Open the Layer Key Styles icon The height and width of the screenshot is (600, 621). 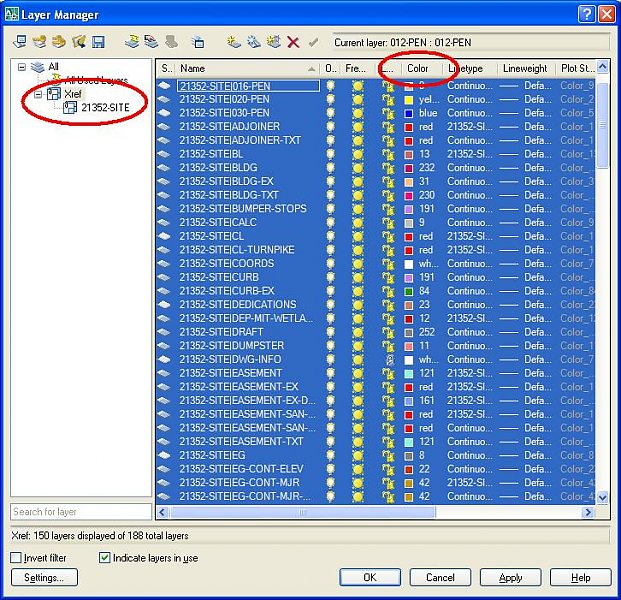(x=40, y=42)
